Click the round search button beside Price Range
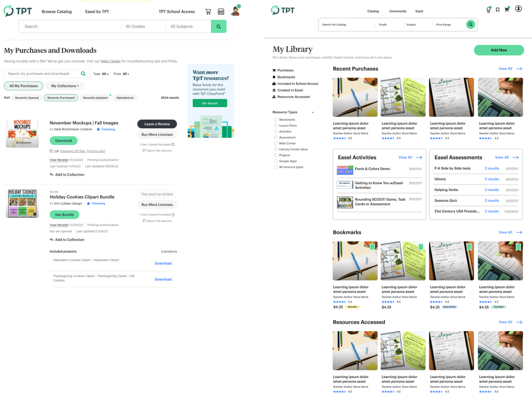This screenshot has width=532, height=419. (471, 24)
